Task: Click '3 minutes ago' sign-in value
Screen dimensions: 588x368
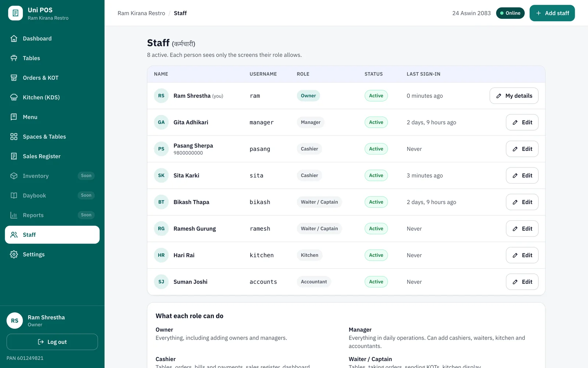Action: point(424,176)
